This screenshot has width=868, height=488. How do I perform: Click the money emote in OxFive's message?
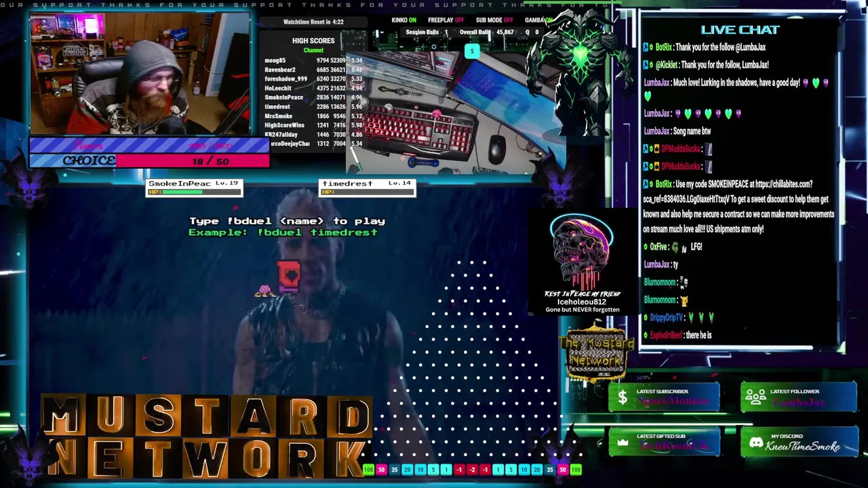(x=676, y=247)
